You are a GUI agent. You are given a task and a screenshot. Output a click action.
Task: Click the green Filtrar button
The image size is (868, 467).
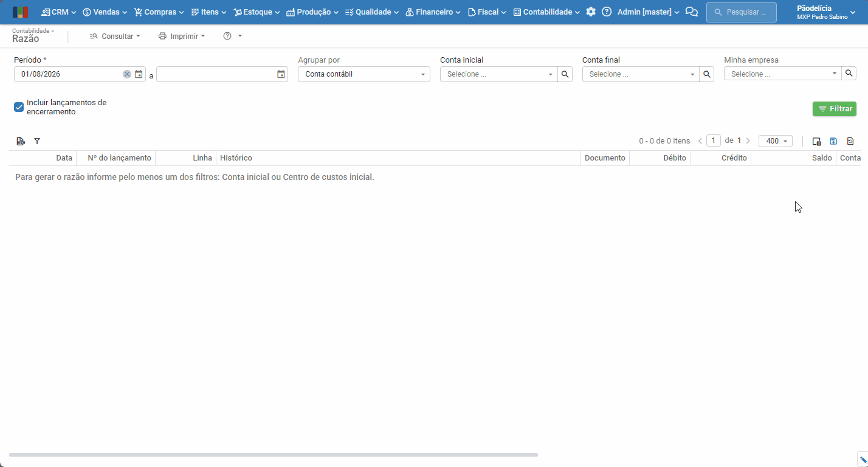pos(835,109)
